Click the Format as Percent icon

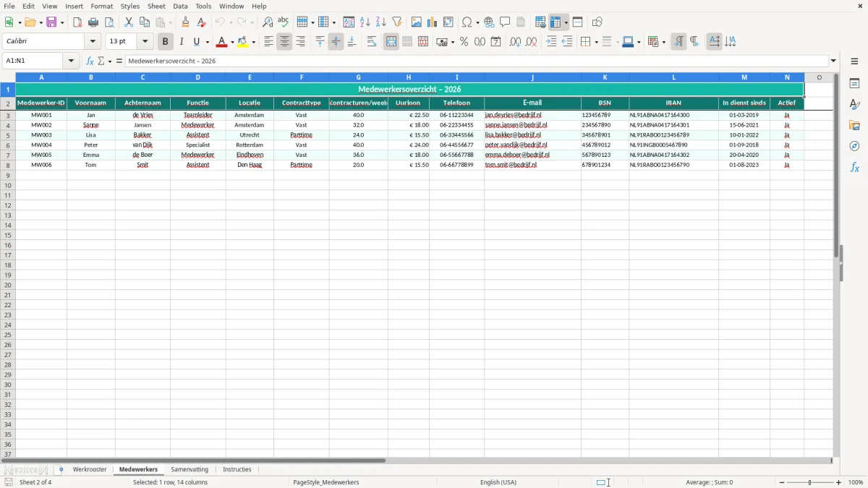464,42
